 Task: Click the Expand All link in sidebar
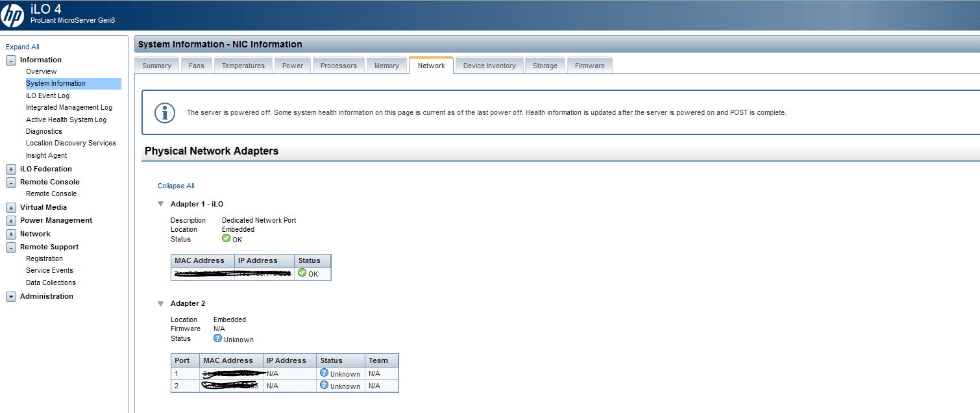(x=23, y=47)
